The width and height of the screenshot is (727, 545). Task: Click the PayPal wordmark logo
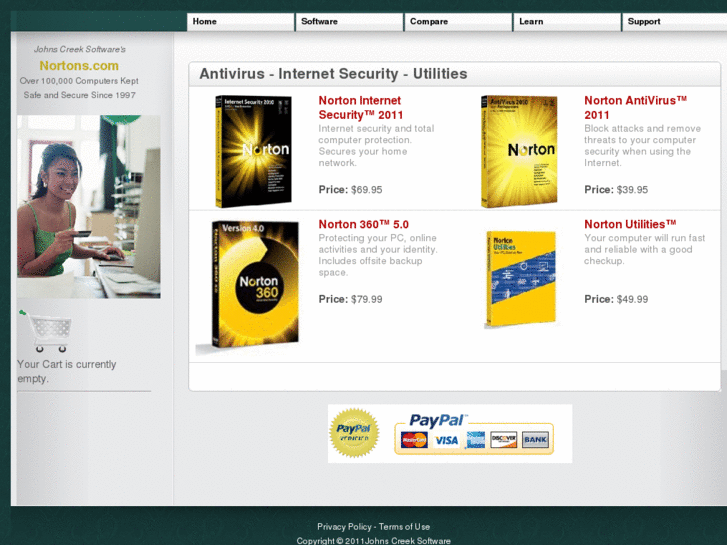pos(437,420)
